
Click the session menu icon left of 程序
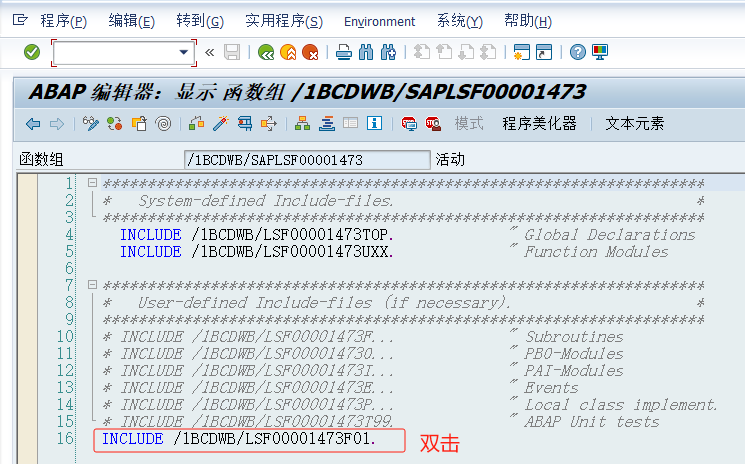point(20,20)
